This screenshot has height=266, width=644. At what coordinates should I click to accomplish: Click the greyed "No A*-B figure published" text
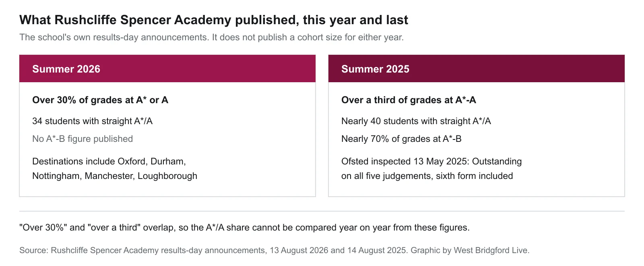83,139
